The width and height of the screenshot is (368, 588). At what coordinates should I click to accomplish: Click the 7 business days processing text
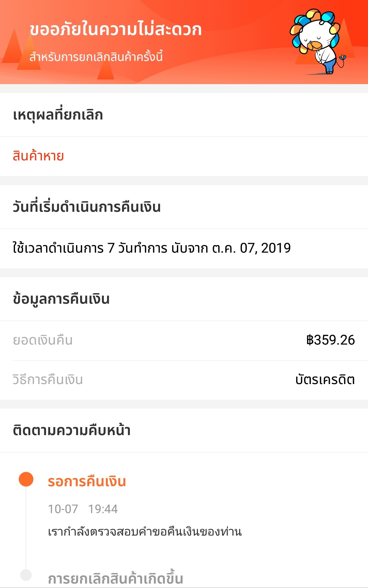click(152, 248)
